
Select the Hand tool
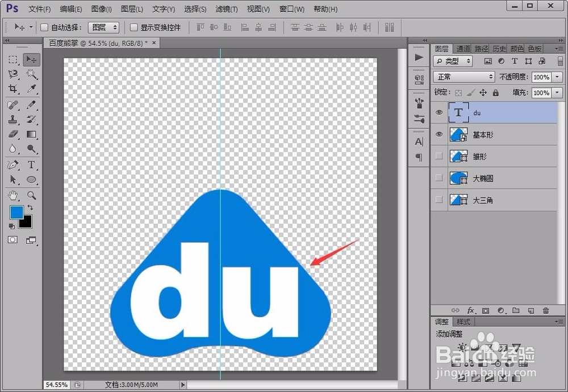click(13, 196)
